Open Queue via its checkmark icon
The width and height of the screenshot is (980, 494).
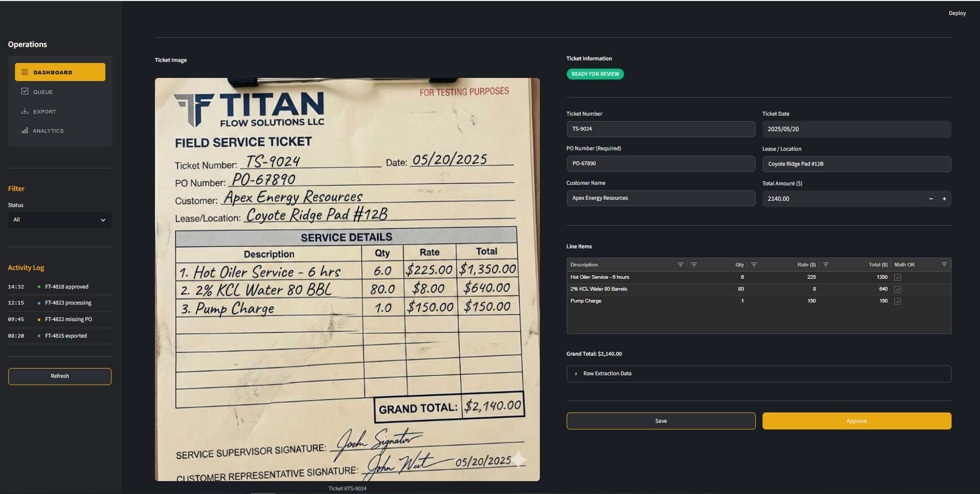25,91
